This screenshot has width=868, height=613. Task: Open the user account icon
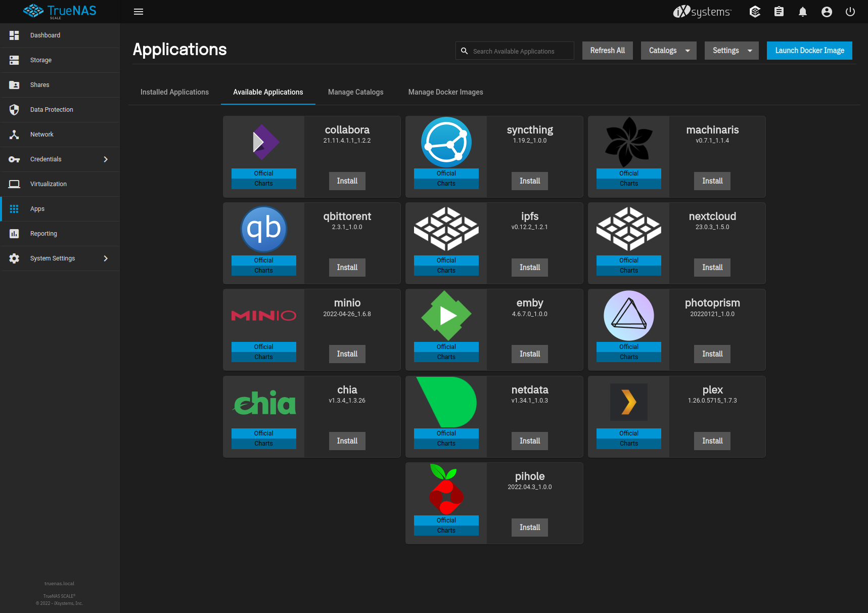tap(827, 12)
